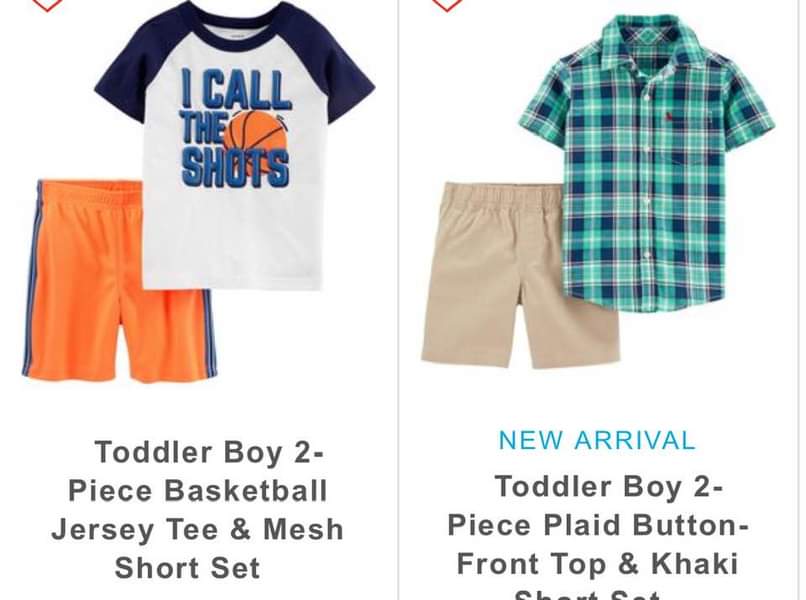Click the NEW ARRIVAL label
Image resolution: width=806 pixels, height=600 pixels.
597,440
